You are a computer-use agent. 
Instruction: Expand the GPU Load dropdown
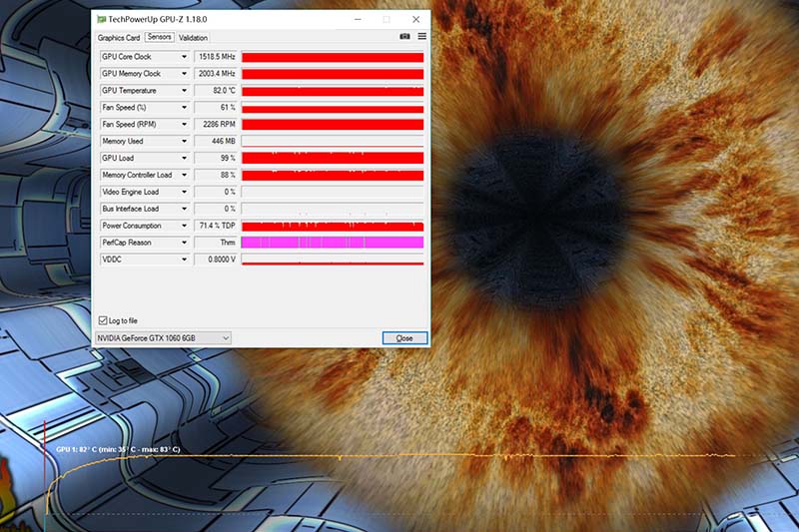(x=184, y=158)
